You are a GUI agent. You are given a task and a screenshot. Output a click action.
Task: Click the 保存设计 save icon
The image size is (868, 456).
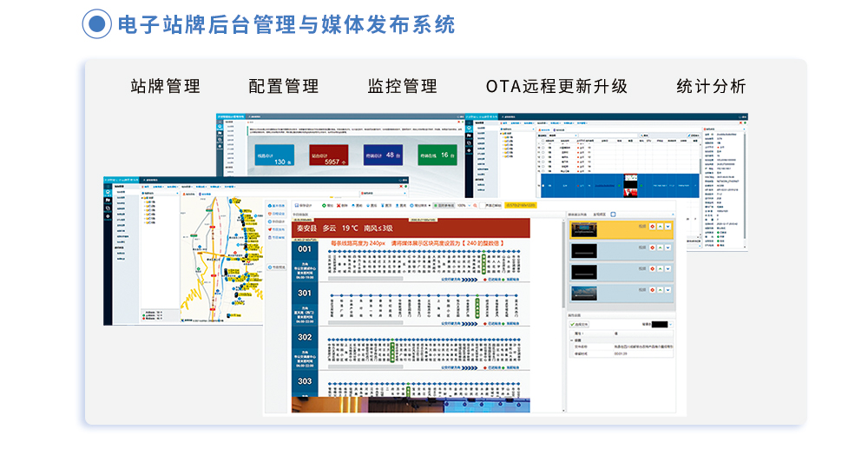coord(297,206)
